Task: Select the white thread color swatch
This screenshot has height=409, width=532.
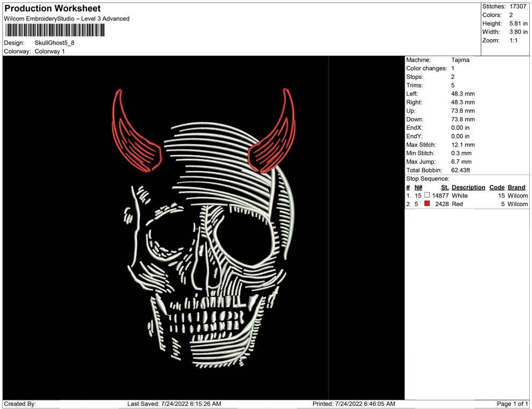Action: tap(427, 195)
